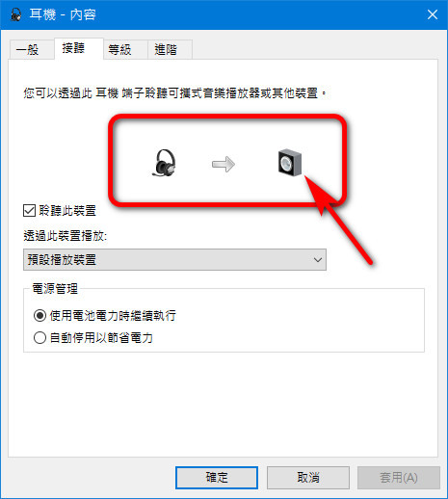Click the headphone icon in the title bar
448x499 pixels.
[x=15, y=14]
